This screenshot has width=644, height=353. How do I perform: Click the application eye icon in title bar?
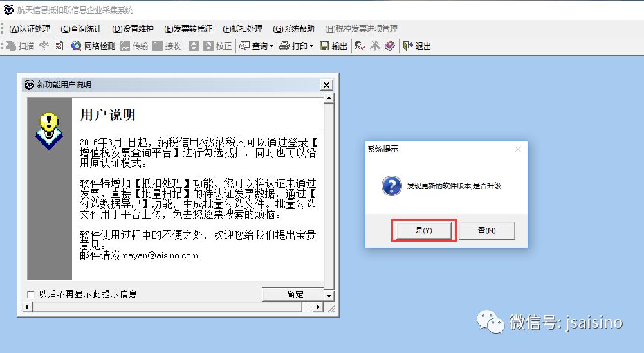point(8,10)
